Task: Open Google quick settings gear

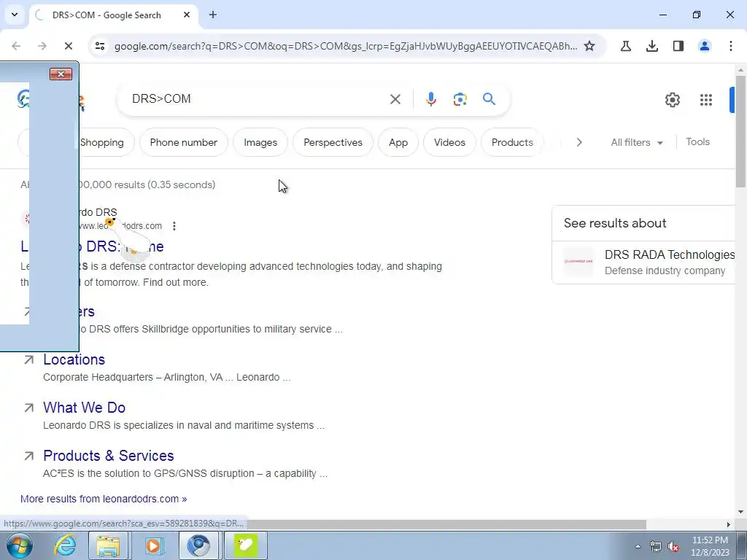Action: coord(673,99)
